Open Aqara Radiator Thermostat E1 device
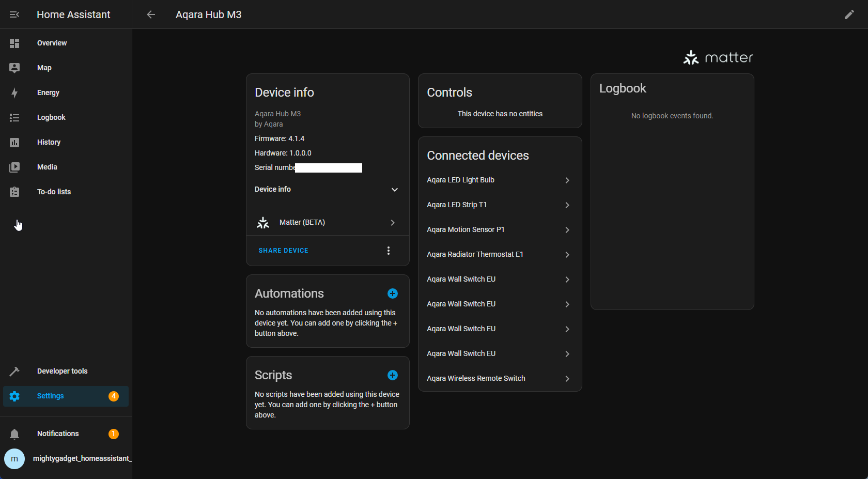Image resolution: width=868 pixels, height=479 pixels. [x=499, y=255]
